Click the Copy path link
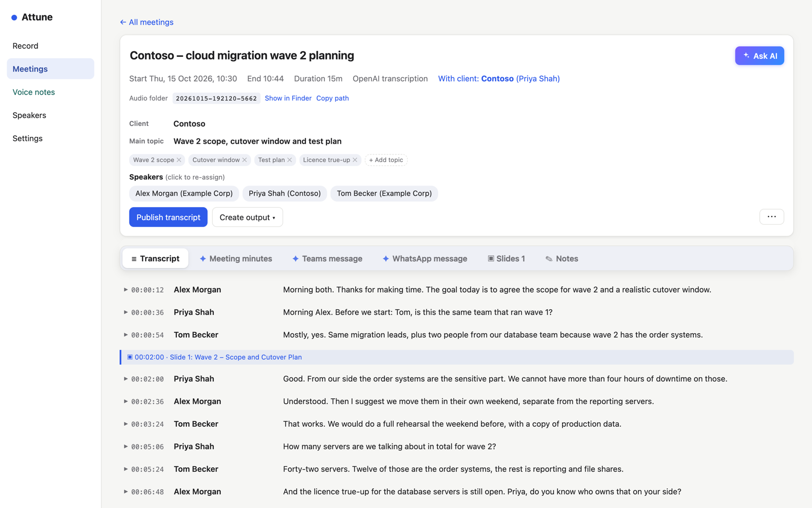 click(x=332, y=98)
